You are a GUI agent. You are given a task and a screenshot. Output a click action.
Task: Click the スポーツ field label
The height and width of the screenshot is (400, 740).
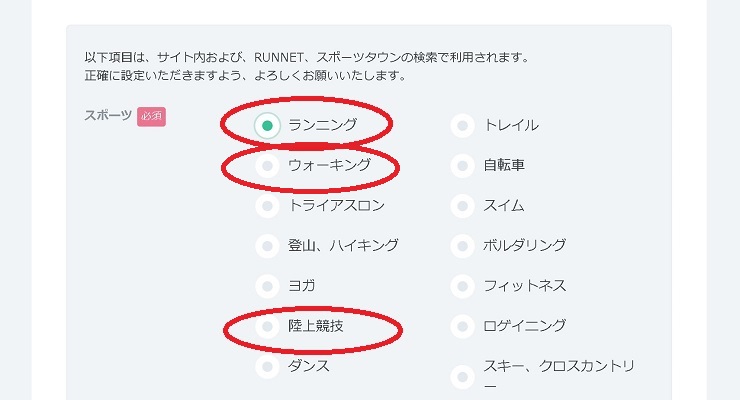[107, 116]
